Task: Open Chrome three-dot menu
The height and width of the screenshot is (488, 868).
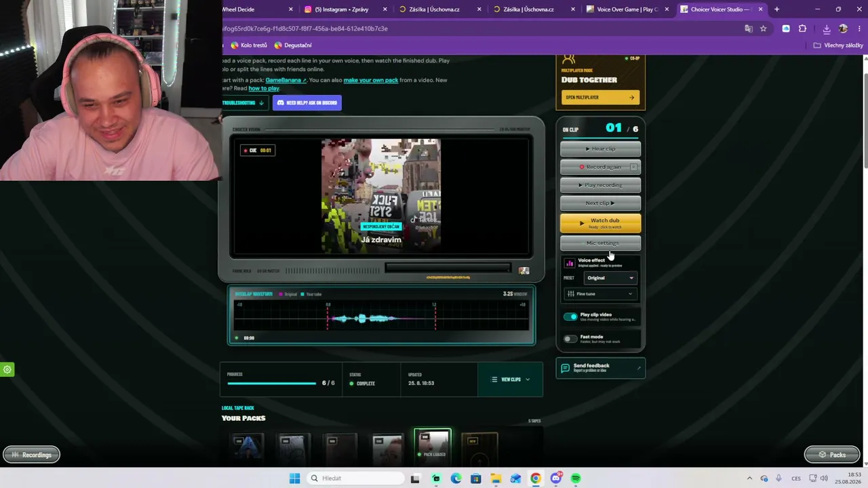Action: [x=859, y=28]
